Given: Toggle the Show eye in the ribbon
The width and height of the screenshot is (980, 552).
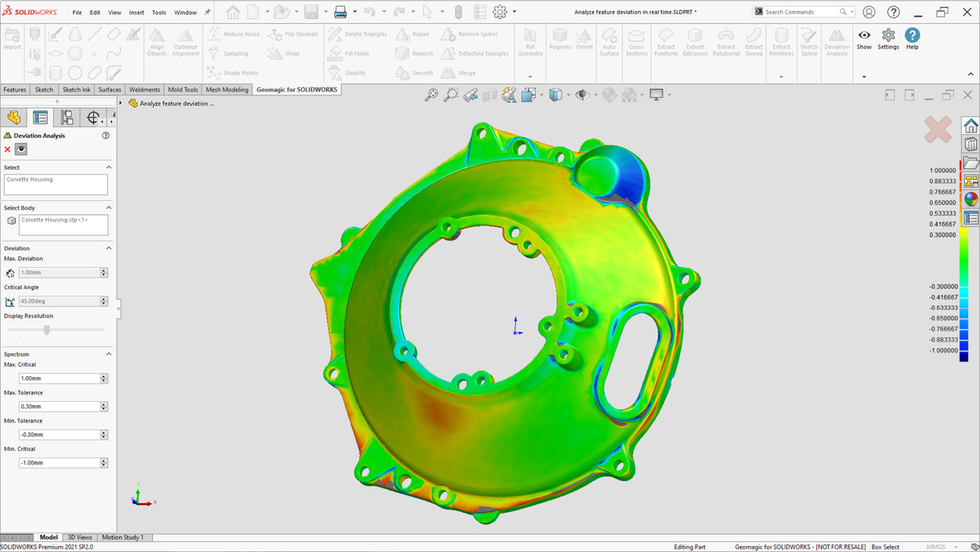Looking at the screenshot, I should point(864,39).
